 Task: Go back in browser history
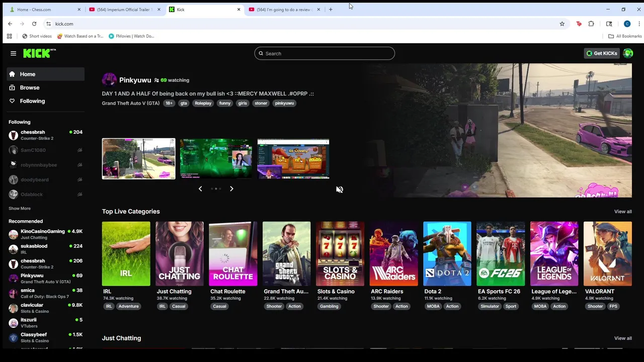[x=10, y=24]
